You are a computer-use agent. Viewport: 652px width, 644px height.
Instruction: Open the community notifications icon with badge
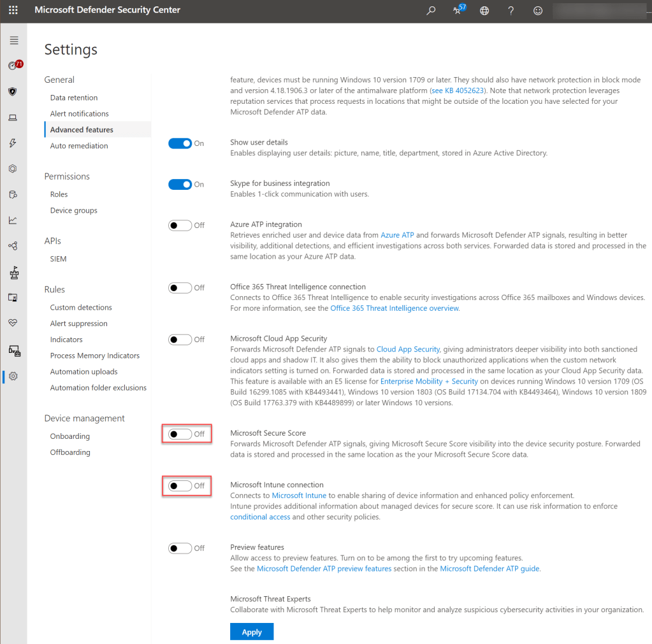click(x=458, y=10)
